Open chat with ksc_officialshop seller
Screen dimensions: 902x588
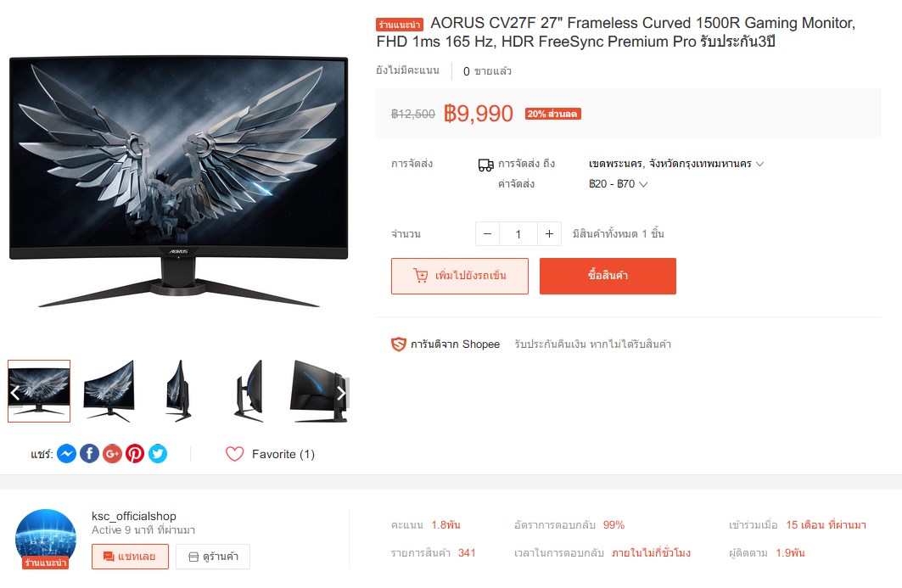coord(130,557)
